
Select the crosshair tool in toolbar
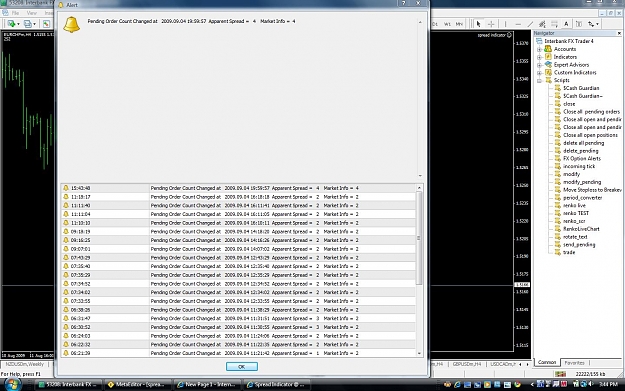click(491, 24)
